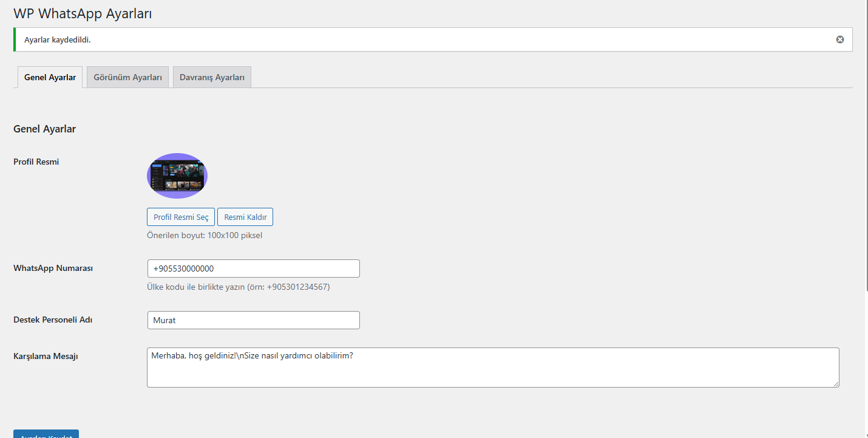
Task: Click the "Önerilen boyut: 100x100 piksel" hint
Action: click(x=205, y=235)
